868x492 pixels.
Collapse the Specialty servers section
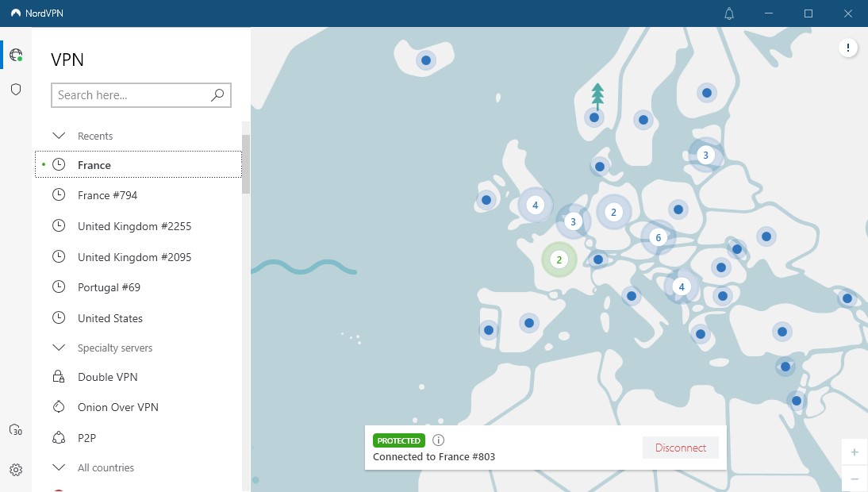[59, 348]
